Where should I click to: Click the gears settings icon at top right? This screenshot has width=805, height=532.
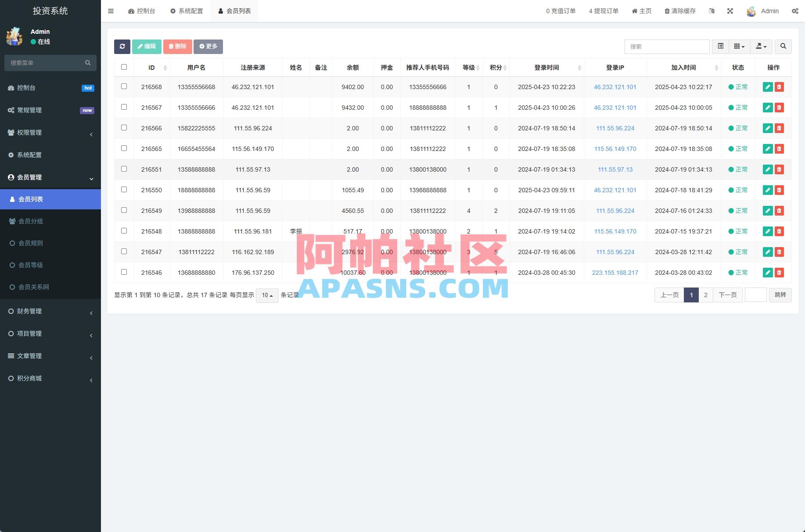pos(795,11)
